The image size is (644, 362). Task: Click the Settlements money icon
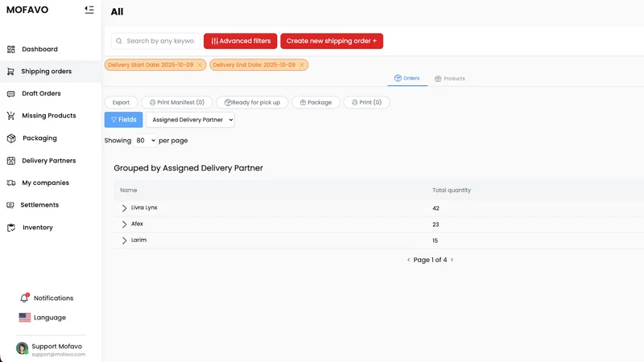[x=10, y=205]
